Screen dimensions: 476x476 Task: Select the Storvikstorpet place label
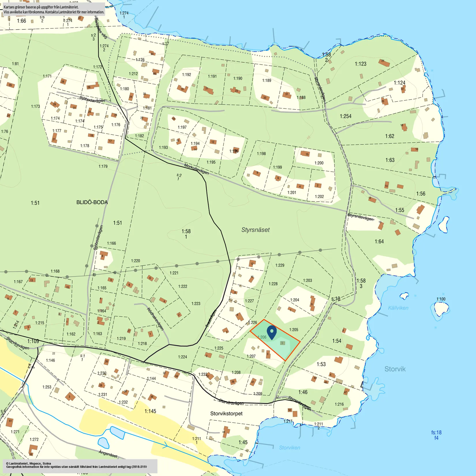pyautogui.click(x=226, y=413)
